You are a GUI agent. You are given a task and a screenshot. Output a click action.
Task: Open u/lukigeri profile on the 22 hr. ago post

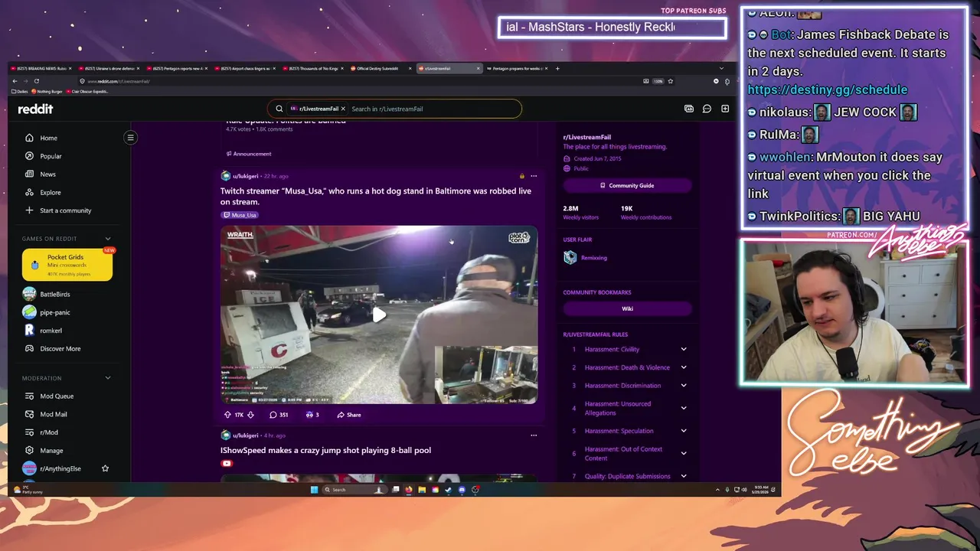click(x=245, y=176)
